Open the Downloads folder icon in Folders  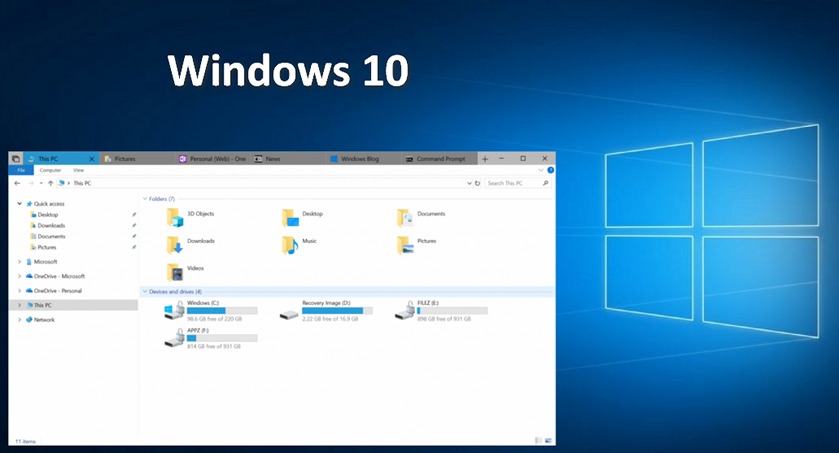tap(175, 244)
